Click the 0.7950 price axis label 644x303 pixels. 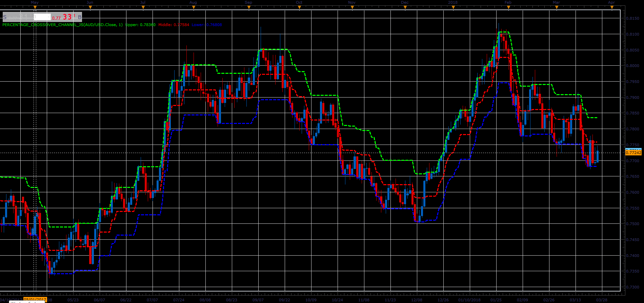click(x=632, y=82)
